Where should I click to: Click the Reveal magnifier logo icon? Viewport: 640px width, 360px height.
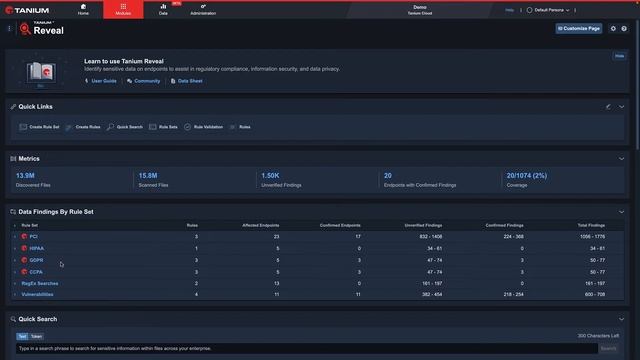point(25,29)
